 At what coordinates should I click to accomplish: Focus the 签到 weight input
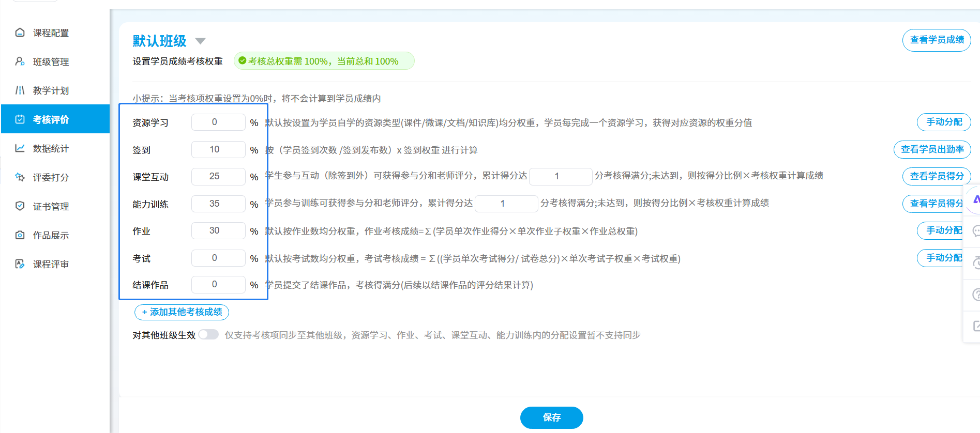[218, 149]
